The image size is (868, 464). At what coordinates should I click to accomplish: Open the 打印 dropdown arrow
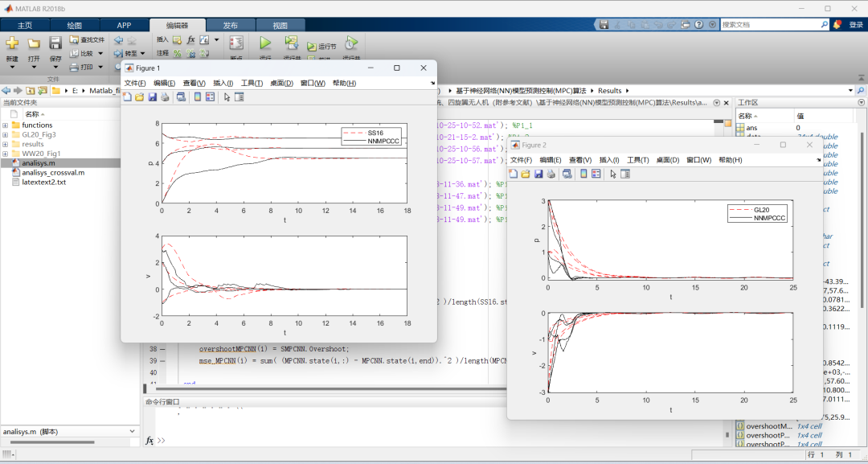[x=100, y=67]
